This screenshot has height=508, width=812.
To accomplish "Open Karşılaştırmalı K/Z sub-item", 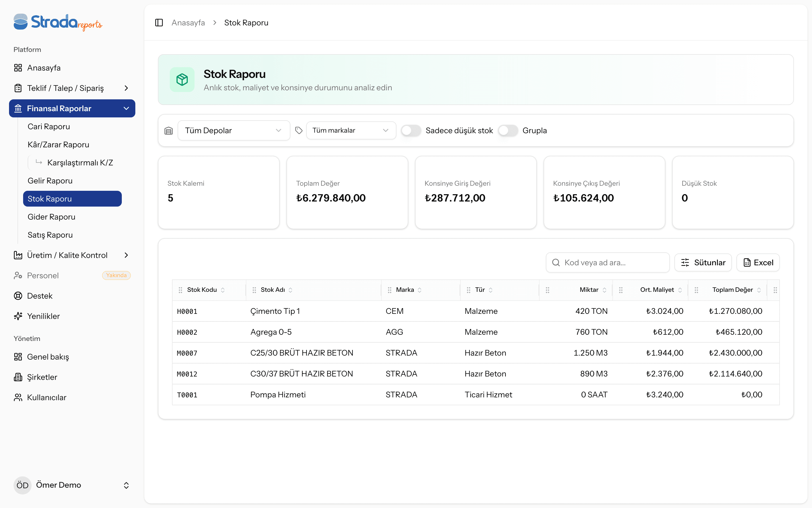I will point(80,163).
